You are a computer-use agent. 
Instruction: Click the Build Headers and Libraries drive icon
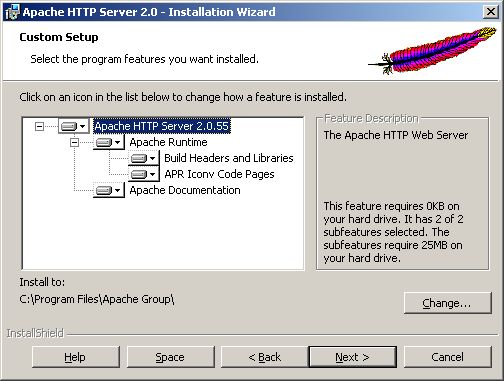(x=139, y=158)
